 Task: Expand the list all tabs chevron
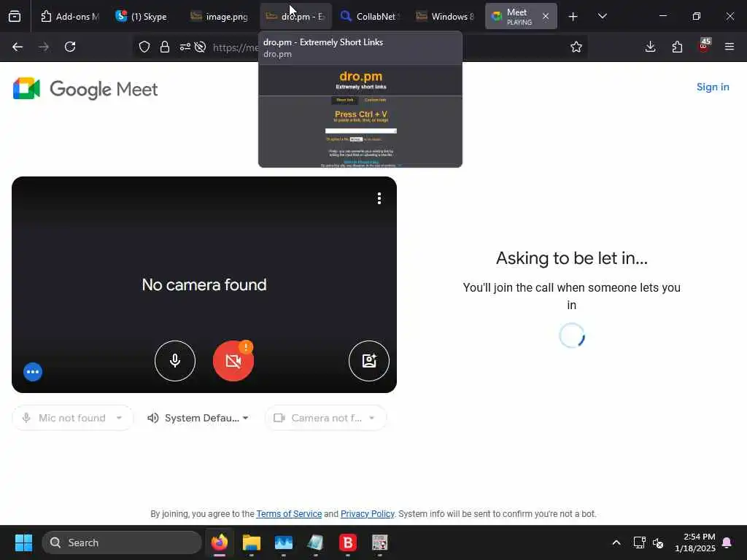(602, 17)
